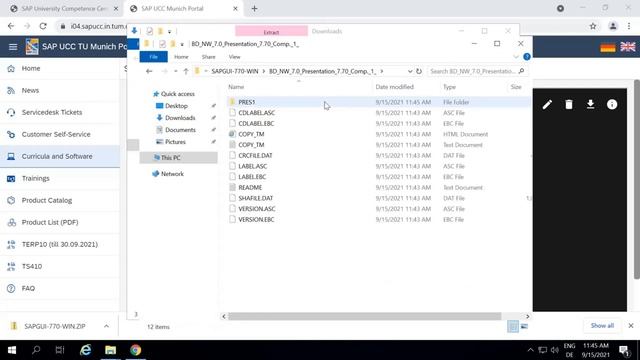Select Desktop in Quick access
The image size is (640, 360).
click(x=176, y=106)
